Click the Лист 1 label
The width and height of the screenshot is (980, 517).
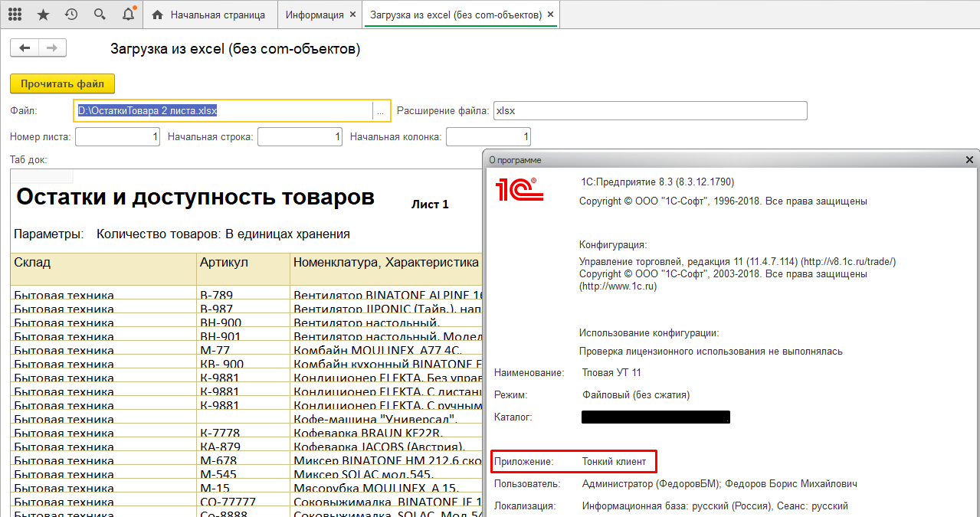(x=430, y=205)
